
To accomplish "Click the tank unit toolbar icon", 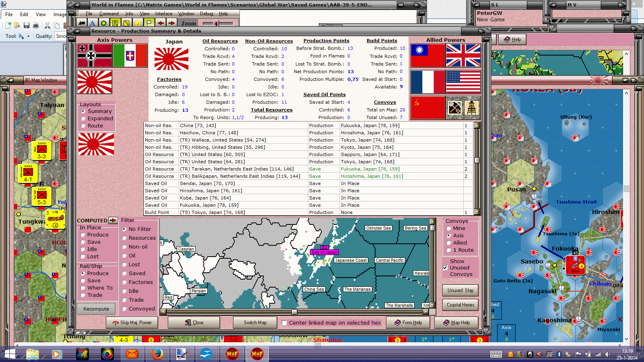I will pos(82,23).
